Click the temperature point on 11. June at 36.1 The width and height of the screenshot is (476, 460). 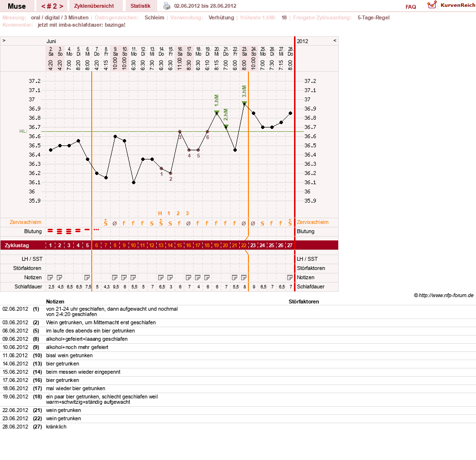click(133, 183)
